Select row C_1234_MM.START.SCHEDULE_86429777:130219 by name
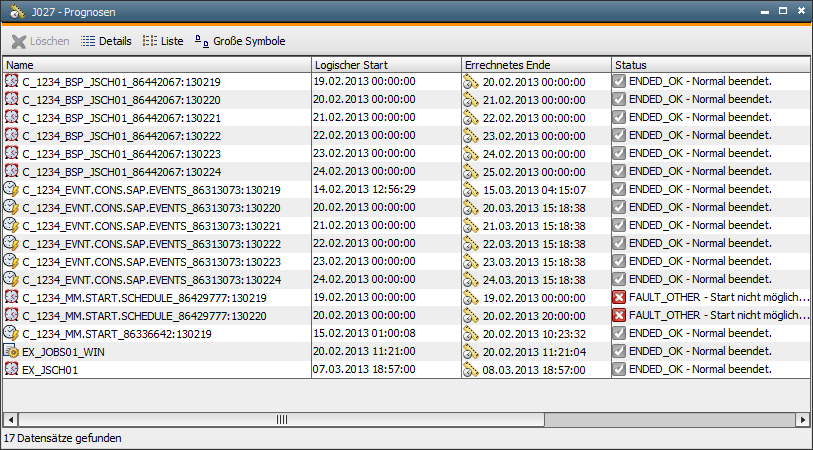The image size is (813, 450). coord(144,298)
